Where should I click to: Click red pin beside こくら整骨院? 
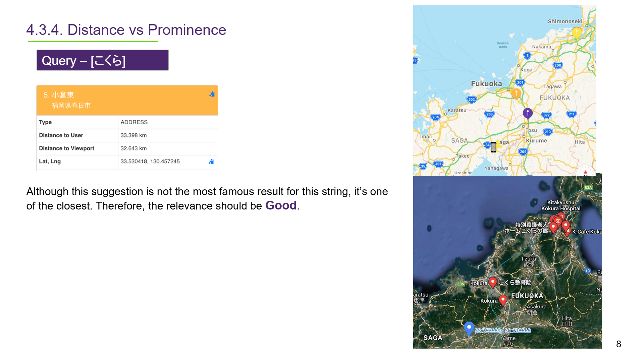pos(493,282)
